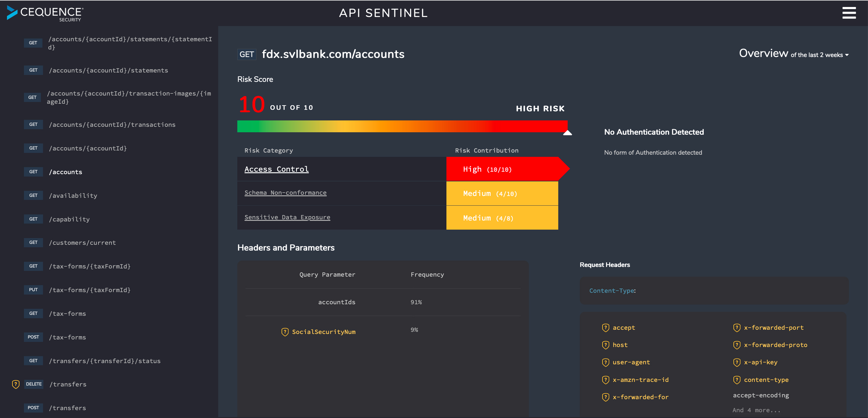The height and width of the screenshot is (418, 868).
Task: Click the question icon next to SocialSecurityNum
Action: point(285,332)
